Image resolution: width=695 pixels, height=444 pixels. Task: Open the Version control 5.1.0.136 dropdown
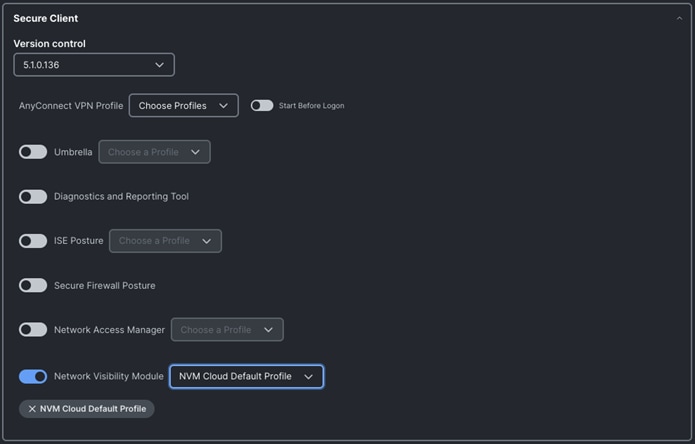tap(94, 65)
